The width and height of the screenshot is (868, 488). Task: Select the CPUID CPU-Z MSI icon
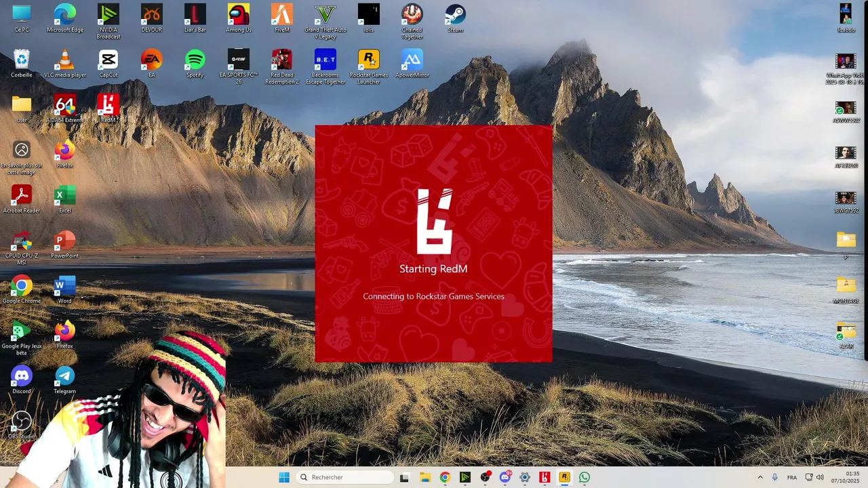22,247
